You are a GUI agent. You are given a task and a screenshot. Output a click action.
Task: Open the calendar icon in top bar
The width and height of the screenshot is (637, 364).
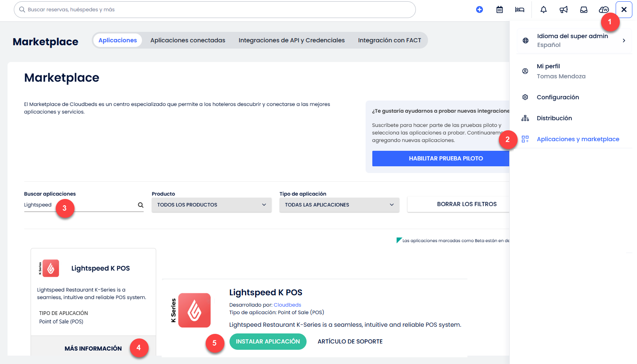(x=500, y=10)
